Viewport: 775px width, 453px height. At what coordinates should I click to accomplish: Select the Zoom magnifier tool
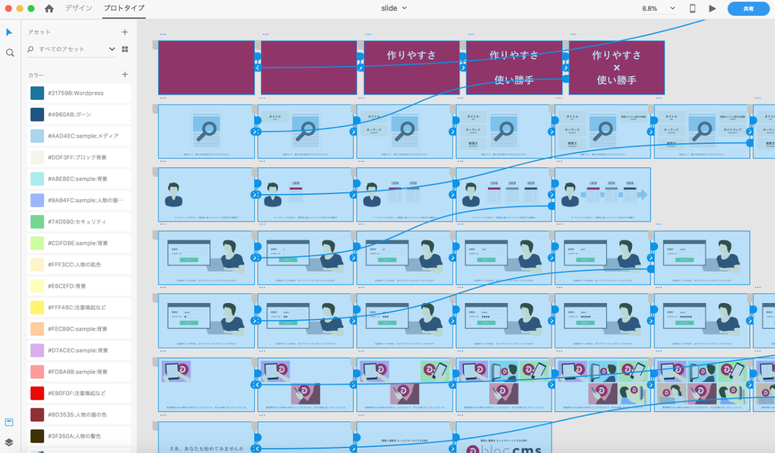coord(10,53)
